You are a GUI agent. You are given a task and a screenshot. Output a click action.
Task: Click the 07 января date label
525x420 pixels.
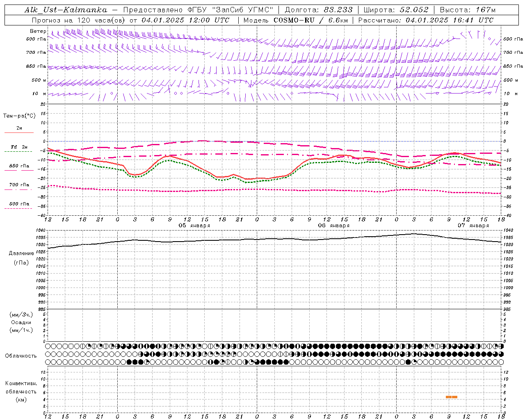tap(473, 226)
